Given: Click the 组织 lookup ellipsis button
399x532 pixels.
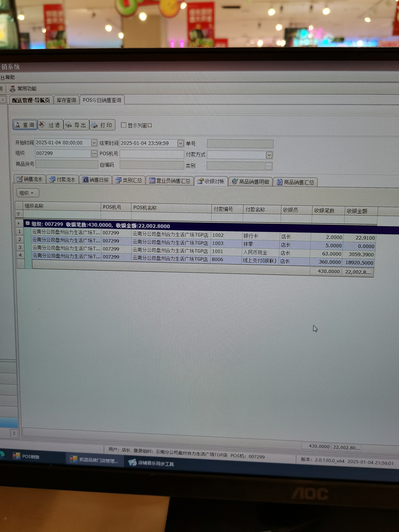Looking at the screenshot, I should coord(94,153).
